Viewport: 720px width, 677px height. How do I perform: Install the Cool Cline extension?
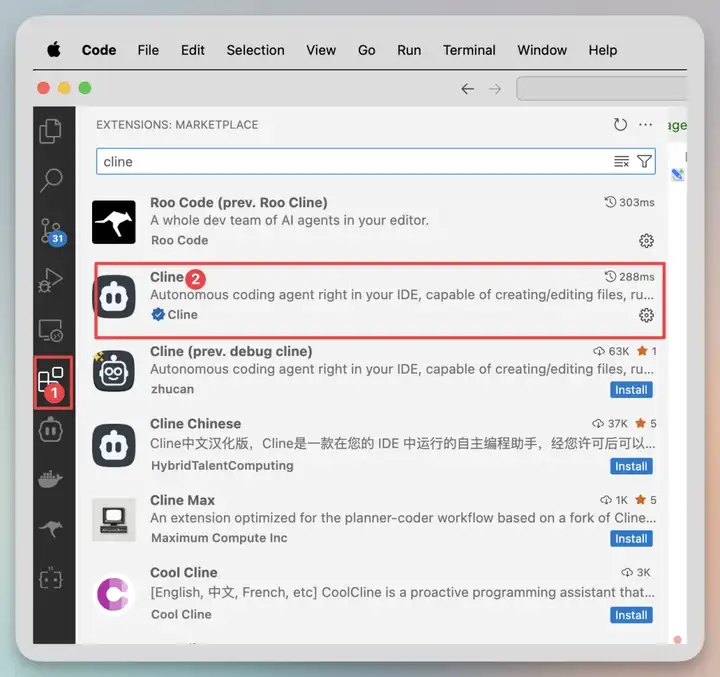coord(631,615)
